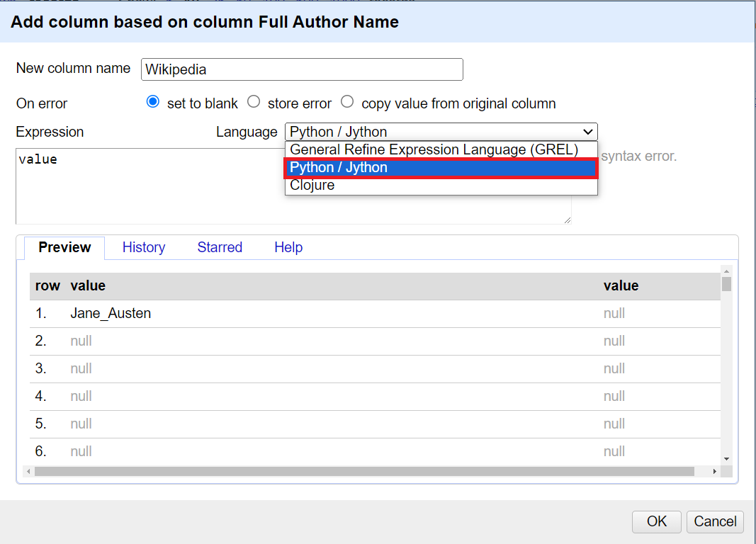Screen dimensions: 756x544
Task: Cancel the add column dialog
Action: click(715, 521)
